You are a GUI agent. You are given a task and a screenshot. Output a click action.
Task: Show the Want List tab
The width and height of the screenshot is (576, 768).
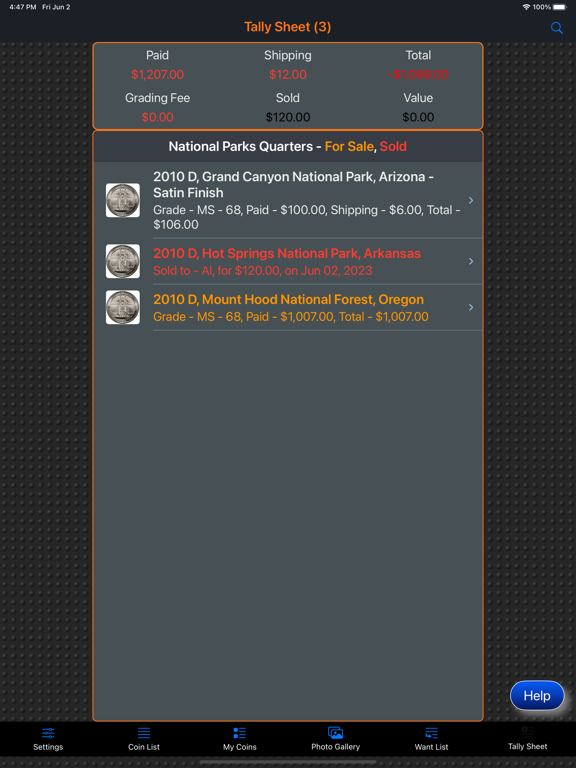coord(432,739)
